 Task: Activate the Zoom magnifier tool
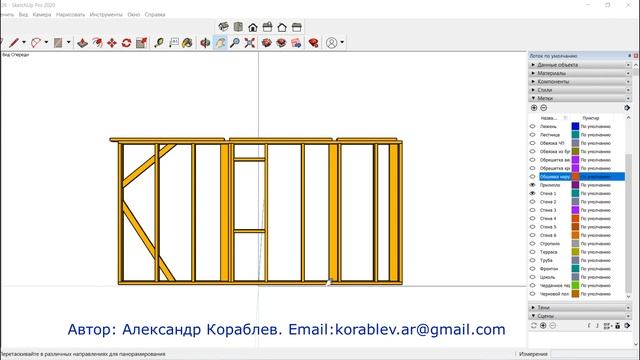(235, 42)
